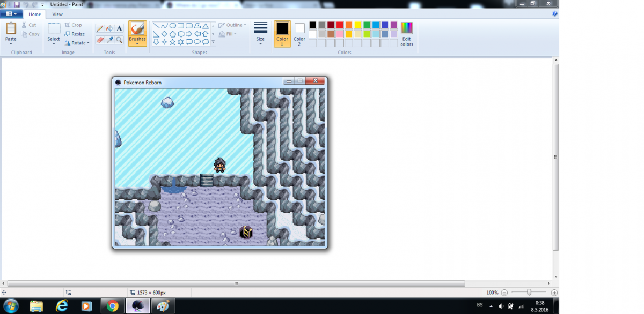Image resolution: width=644 pixels, height=314 pixels.
Task: Open the Paint file menu button
Action: [11, 14]
